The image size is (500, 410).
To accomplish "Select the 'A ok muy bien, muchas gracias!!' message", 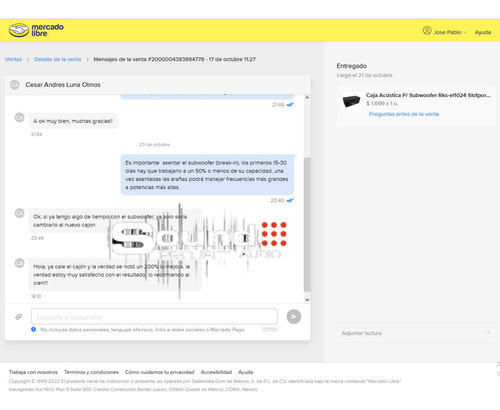I will point(73,121).
